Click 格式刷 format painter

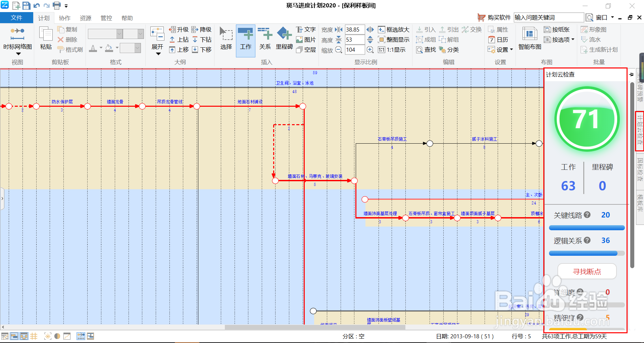pyautogui.click(x=70, y=50)
